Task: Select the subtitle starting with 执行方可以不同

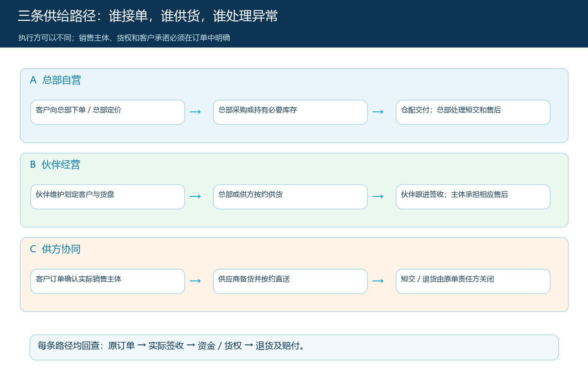Action: [124, 38]
